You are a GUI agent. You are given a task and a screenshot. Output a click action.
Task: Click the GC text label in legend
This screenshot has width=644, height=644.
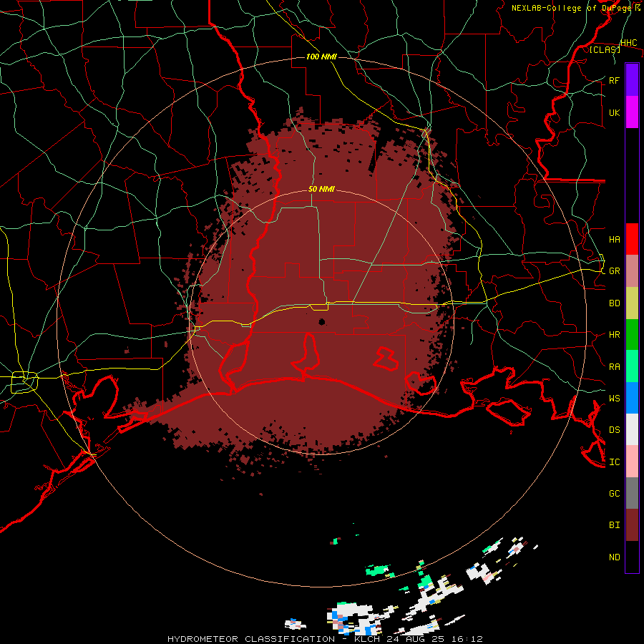614,494
